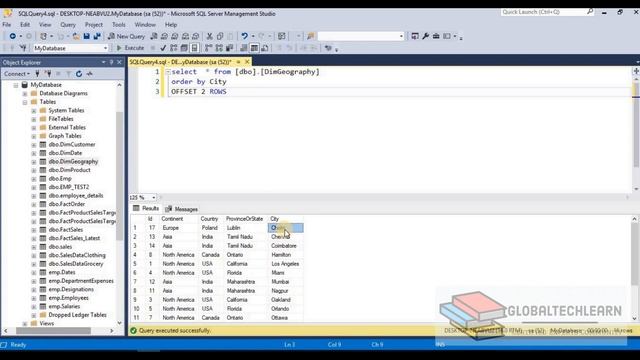Screen dimensions: 640x360
Task: Click the 'ProvinceOrState' column header
Action: click(244, 219)
